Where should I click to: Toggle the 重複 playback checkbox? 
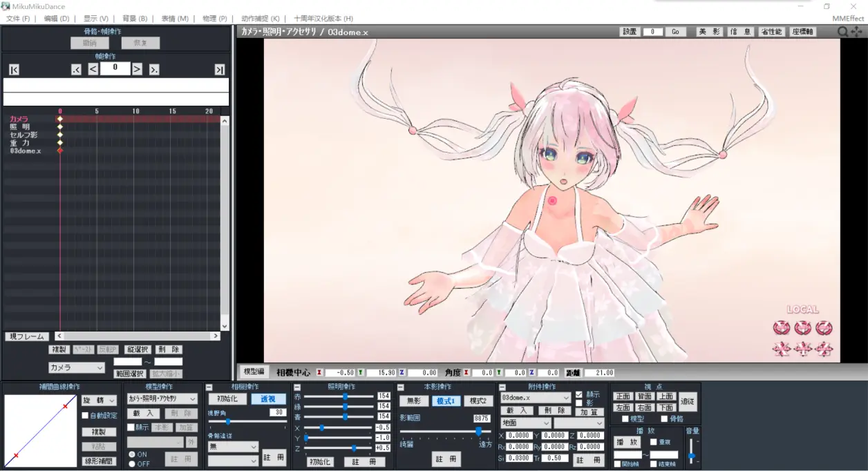tap(654, 442)
